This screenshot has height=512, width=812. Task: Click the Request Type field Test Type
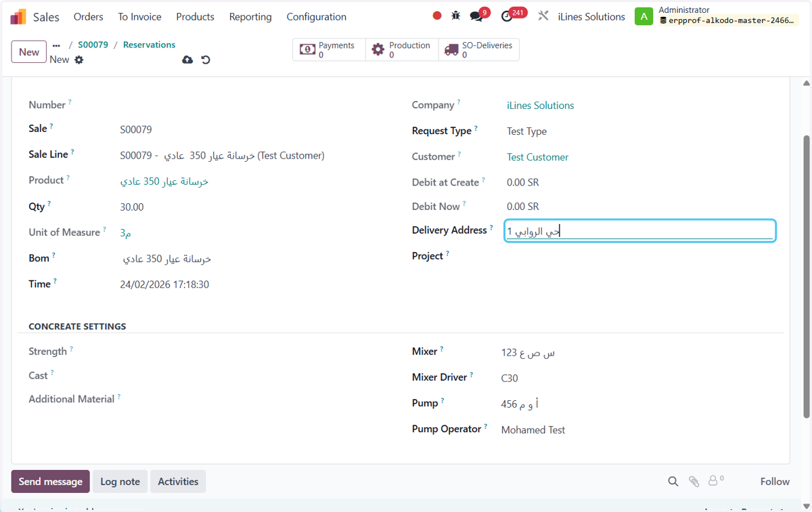point(526,131)
